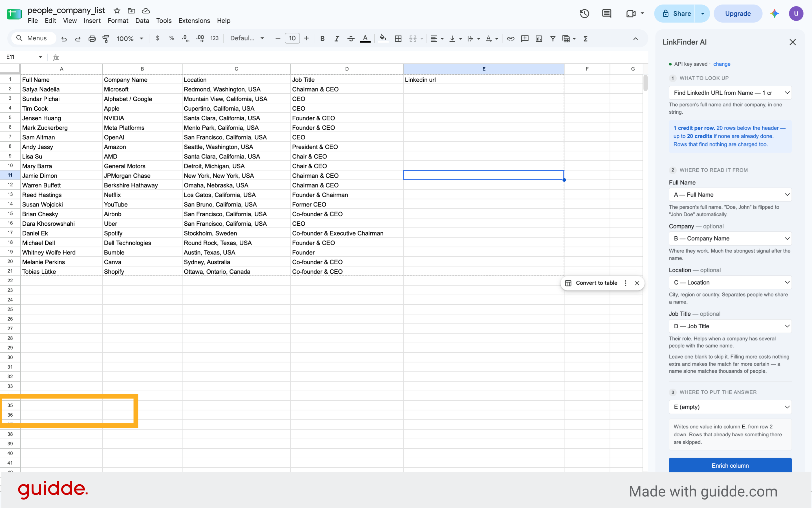The height and width of the screenshot is (508, 812).
Task: Check the cloud save status icon
Action: click(146, 11)
